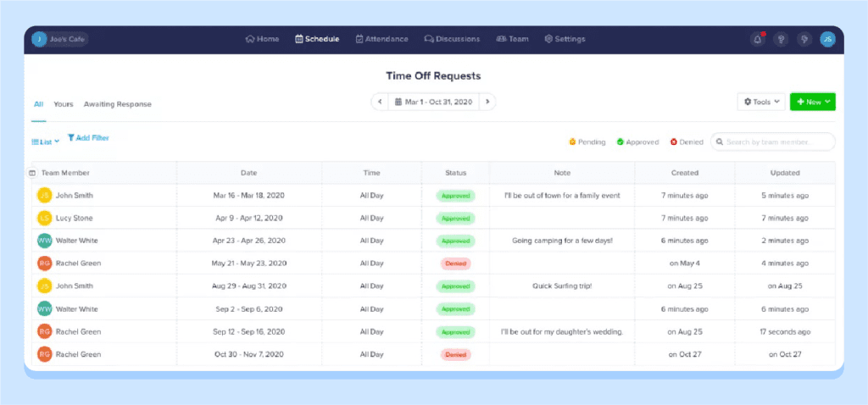
Task: Go to next date range arrow
Action: tap(487, 102)
